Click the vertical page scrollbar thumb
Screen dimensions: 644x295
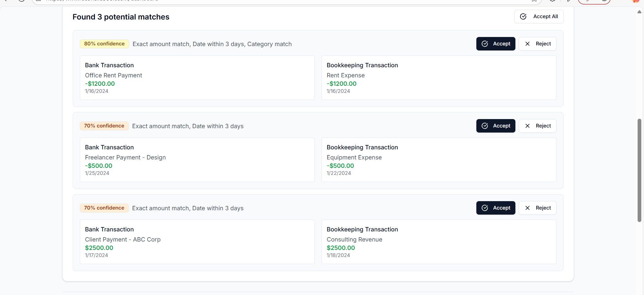coord(639,170)
